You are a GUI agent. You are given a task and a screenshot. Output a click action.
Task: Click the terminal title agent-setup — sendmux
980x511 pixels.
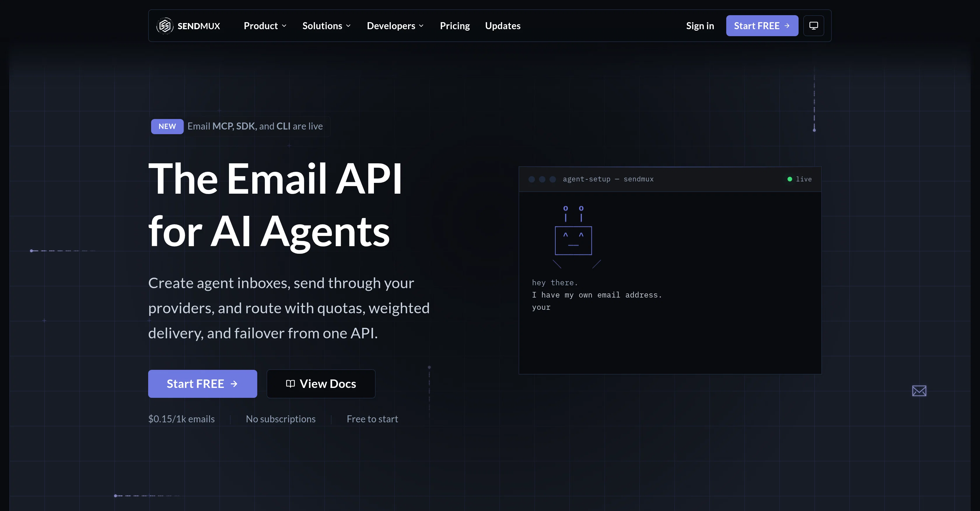(608, 179)
